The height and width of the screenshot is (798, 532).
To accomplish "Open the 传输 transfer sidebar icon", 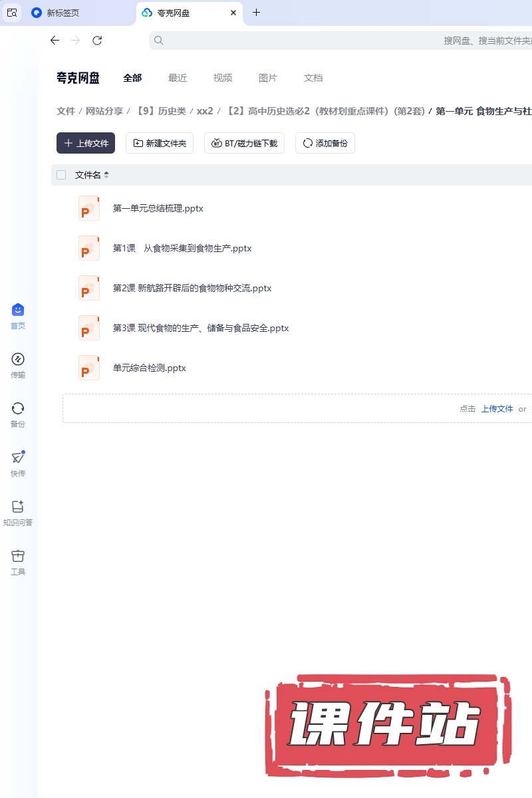I will pos(18,360).
